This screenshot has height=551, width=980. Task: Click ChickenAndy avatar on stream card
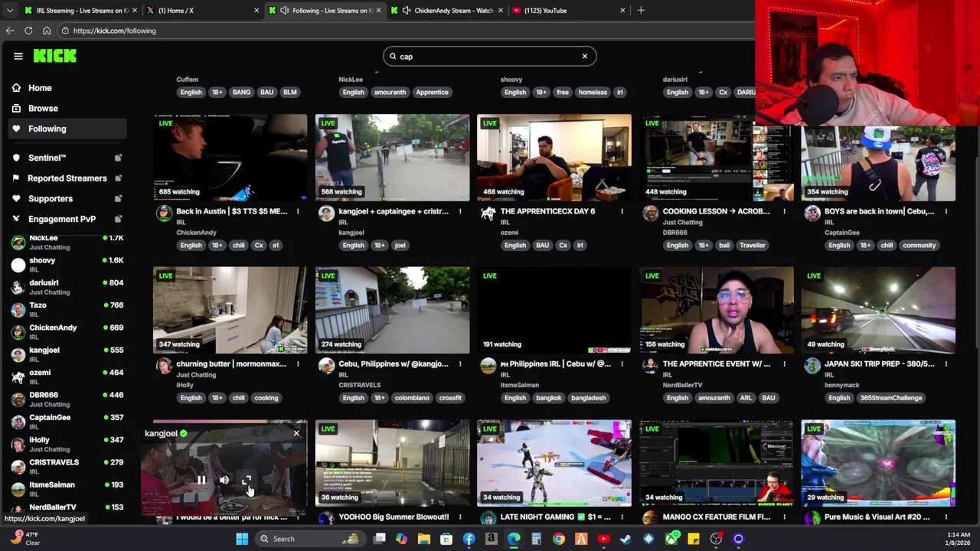pyautogui.click(x=164, y=214)
